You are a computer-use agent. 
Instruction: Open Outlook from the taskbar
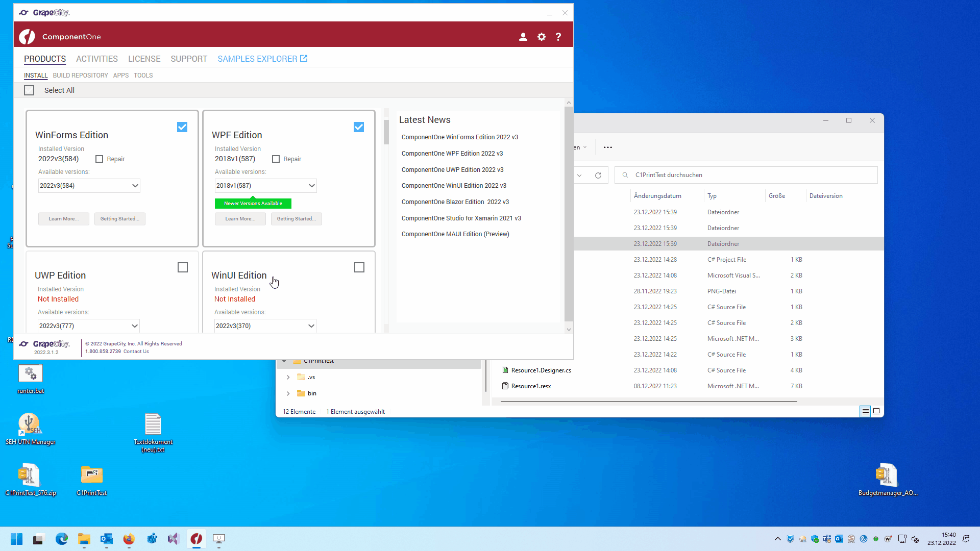[x=107, y=539]
